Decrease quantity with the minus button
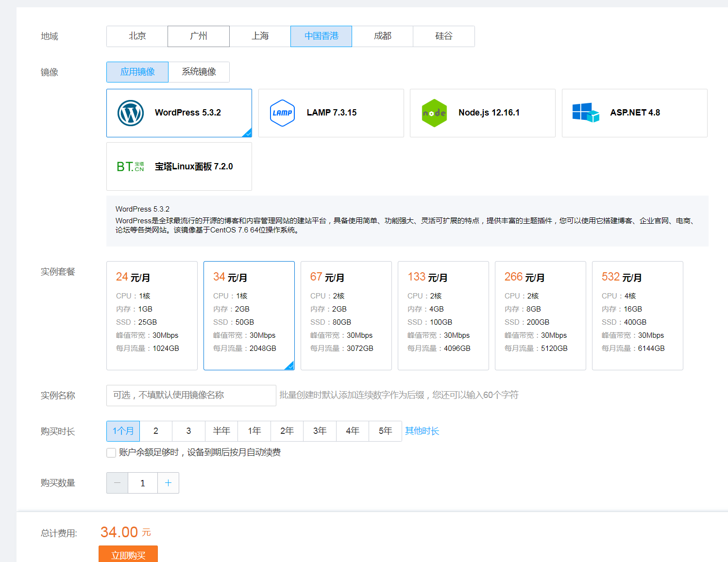Screen dimensions: 728x562 [x=117, y=483]
